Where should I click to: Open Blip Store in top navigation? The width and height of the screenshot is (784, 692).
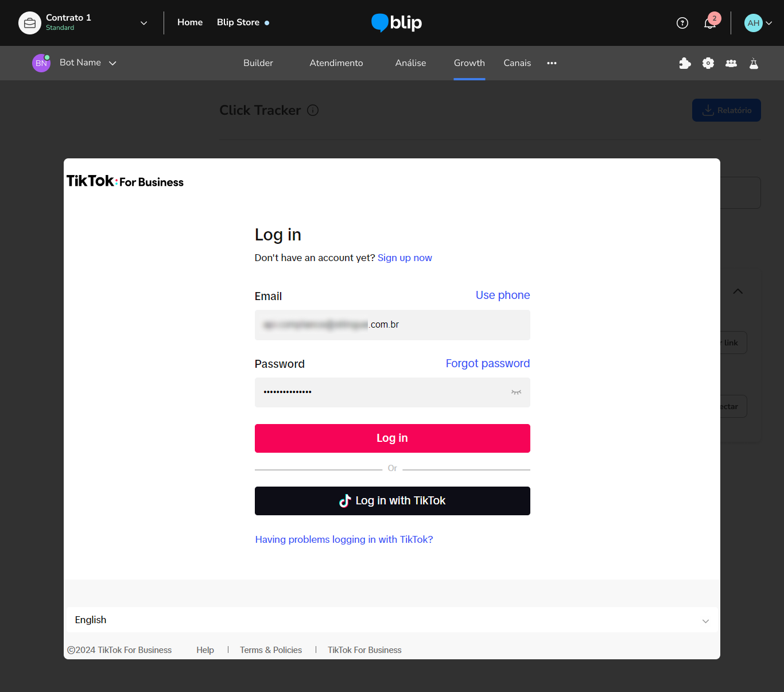[x=238, y=22]
